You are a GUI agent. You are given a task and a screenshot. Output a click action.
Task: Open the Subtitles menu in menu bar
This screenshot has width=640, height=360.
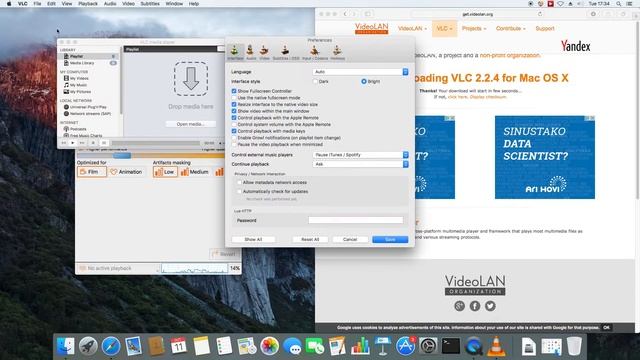point(150,4)
